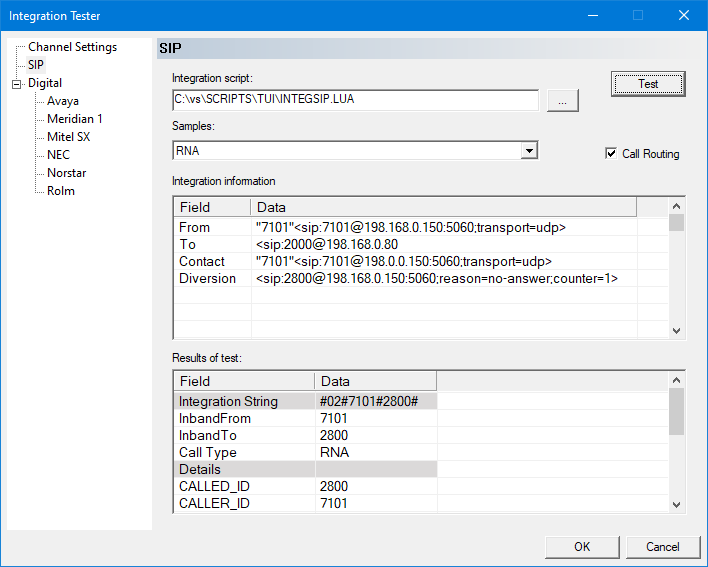Click the Test button

[648, 84]
